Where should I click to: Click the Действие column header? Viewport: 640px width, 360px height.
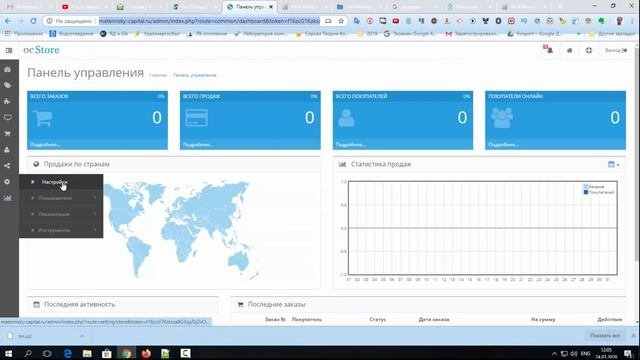610,320
